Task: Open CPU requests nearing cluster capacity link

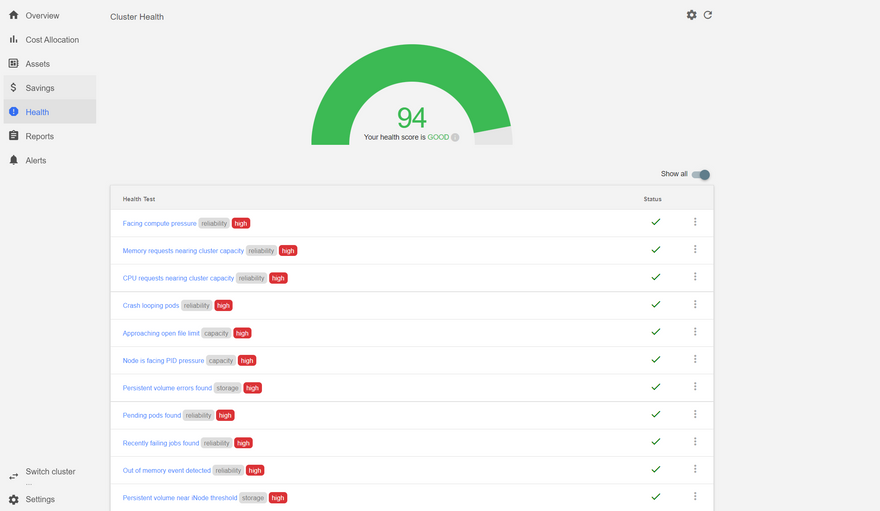Action: tap(178, 278)
